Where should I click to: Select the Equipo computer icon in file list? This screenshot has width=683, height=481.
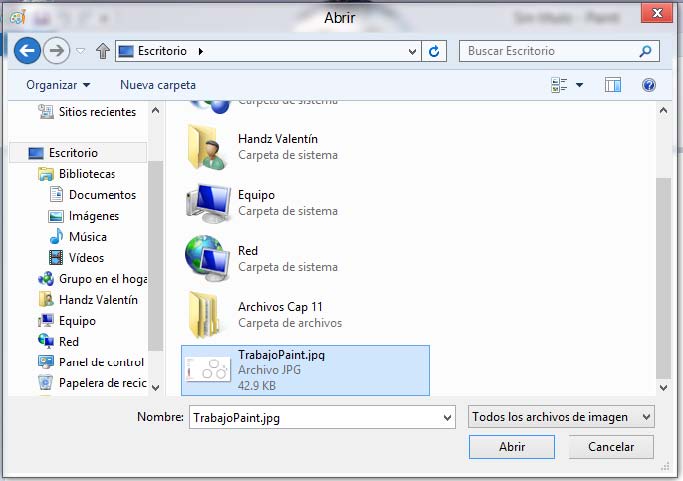pyautogui.click(x=208, y=203)
